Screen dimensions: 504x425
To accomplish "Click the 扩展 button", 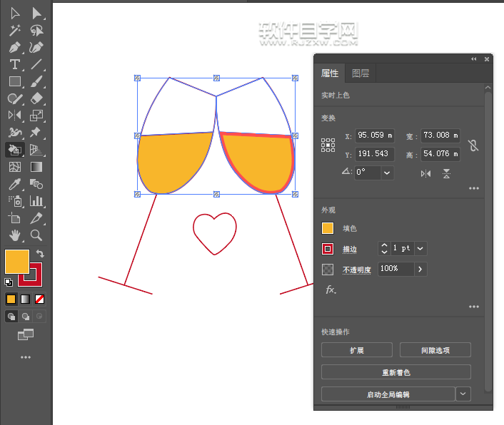I will (357, 350).
